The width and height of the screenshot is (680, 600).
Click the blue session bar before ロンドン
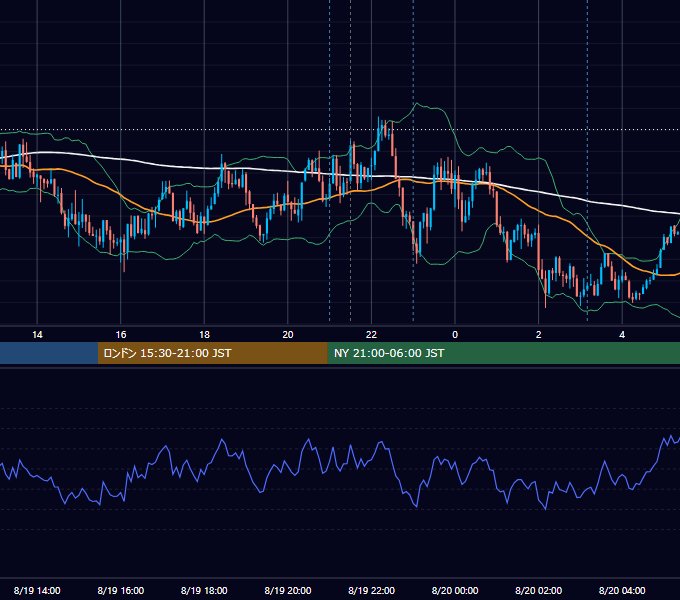[49, 353]
